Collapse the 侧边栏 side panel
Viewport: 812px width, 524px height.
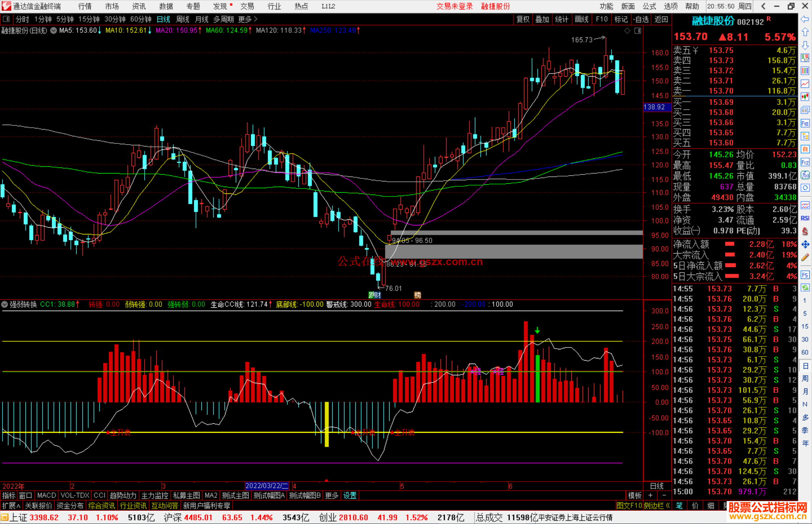coord(657,506)
